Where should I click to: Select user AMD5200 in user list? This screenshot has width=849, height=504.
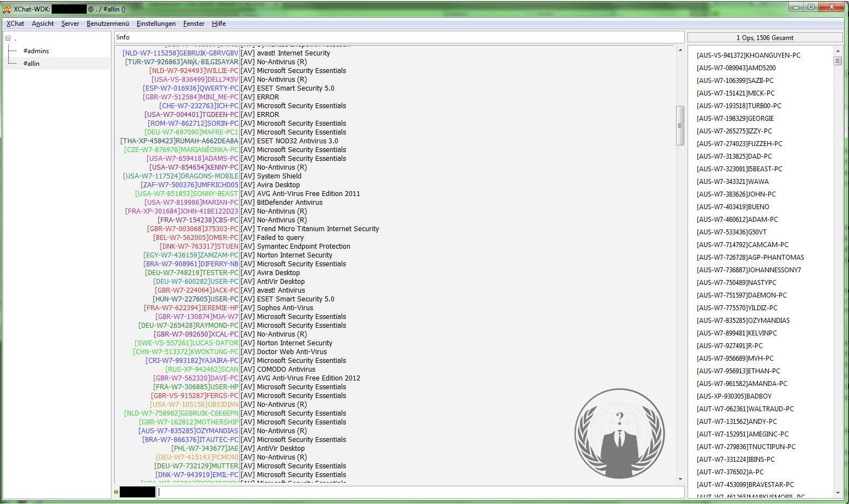[736, 68]
